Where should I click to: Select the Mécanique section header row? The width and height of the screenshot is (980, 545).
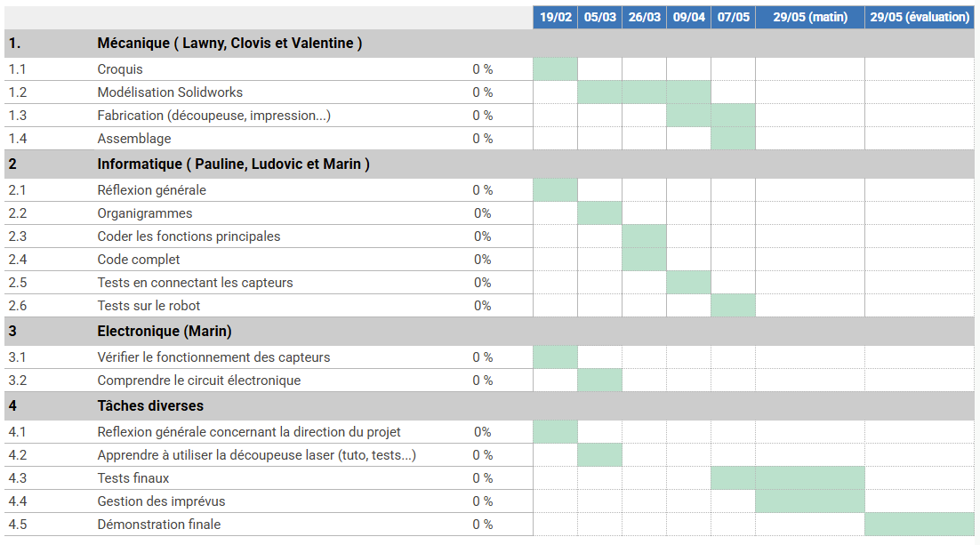[x=229, y=43]
